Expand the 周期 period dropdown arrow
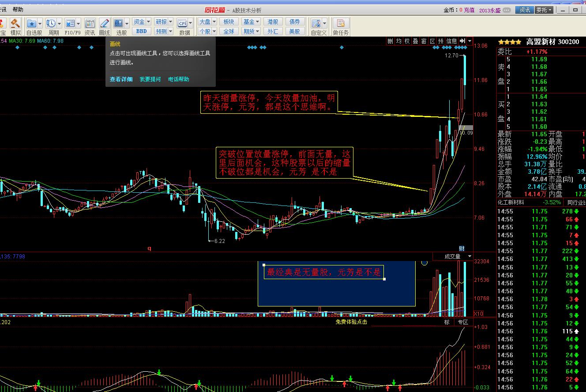 pos(60,23)
